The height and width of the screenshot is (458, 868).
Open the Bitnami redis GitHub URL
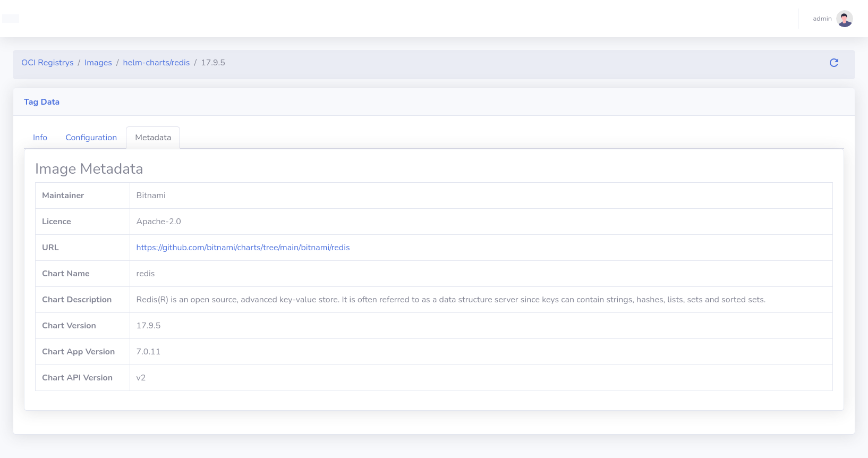243,248
